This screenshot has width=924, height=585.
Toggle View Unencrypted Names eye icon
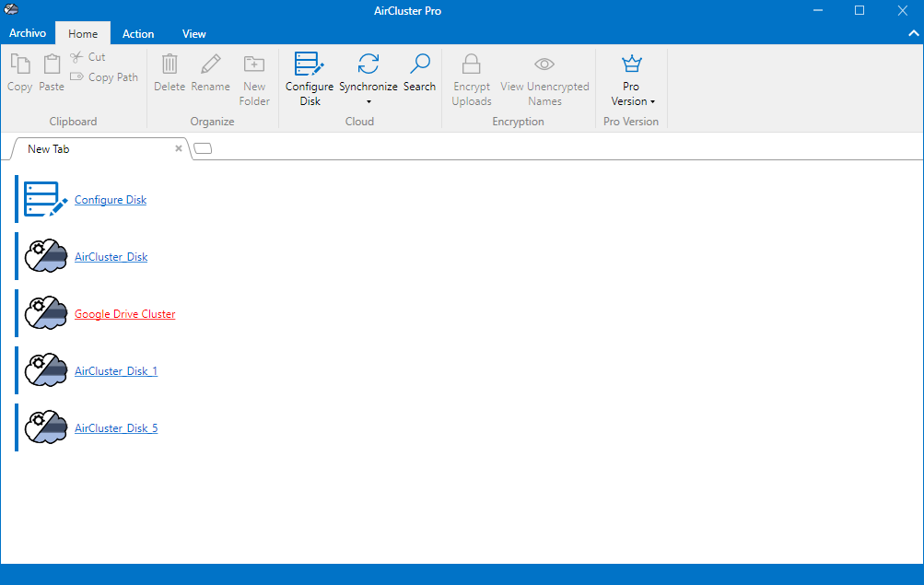click(544, 64)
